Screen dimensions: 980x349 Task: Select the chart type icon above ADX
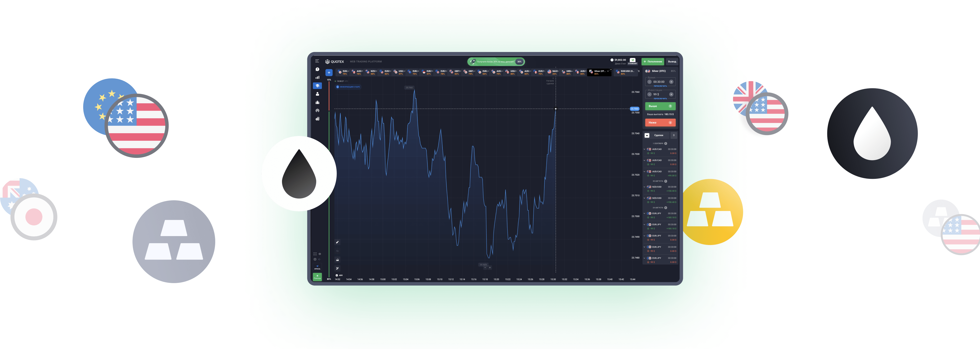[x=337, y=260]
